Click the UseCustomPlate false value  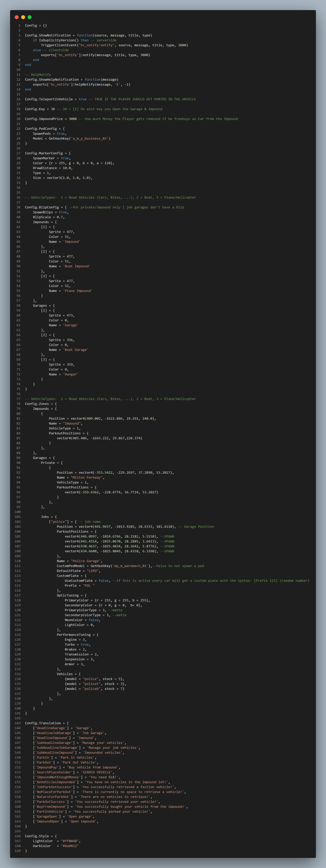point(104,581)
